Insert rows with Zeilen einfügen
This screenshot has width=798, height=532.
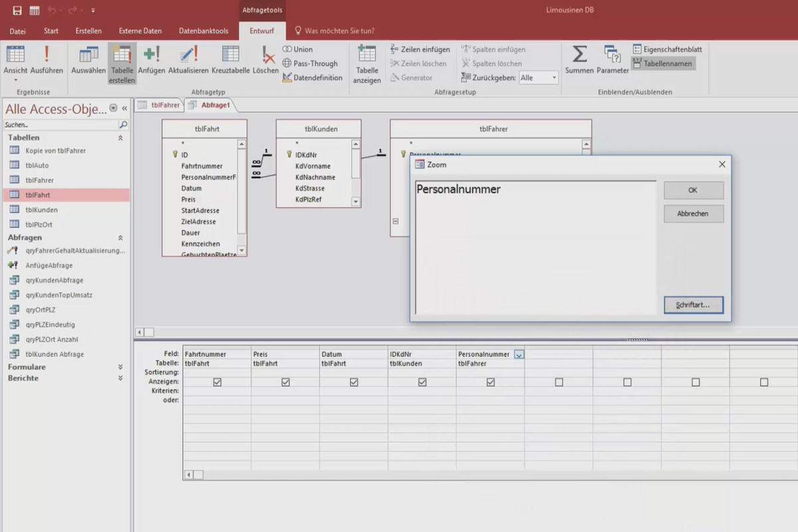tap(420, 49)
